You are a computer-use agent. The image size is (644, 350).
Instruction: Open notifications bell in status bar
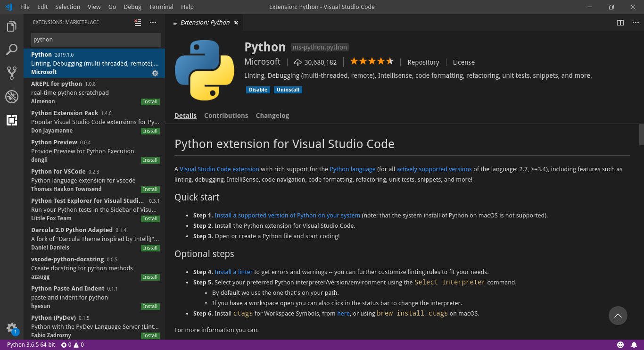[634, 345]
